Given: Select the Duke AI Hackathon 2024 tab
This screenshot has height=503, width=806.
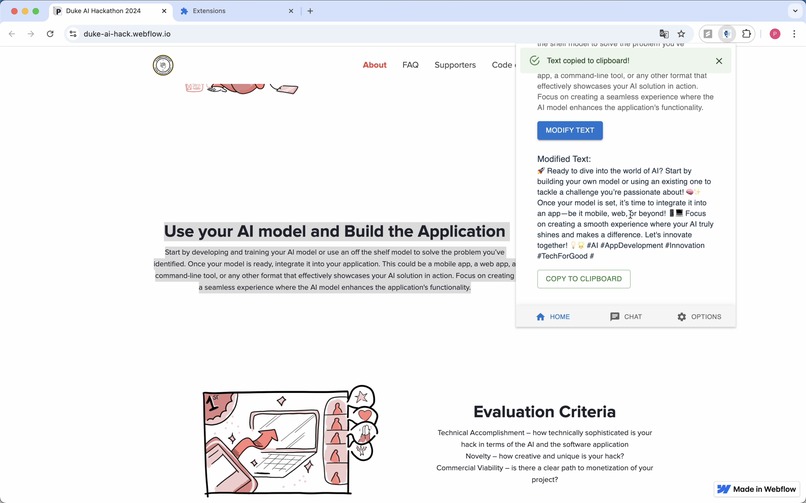Looking at the screenshot, I should 111,11.
